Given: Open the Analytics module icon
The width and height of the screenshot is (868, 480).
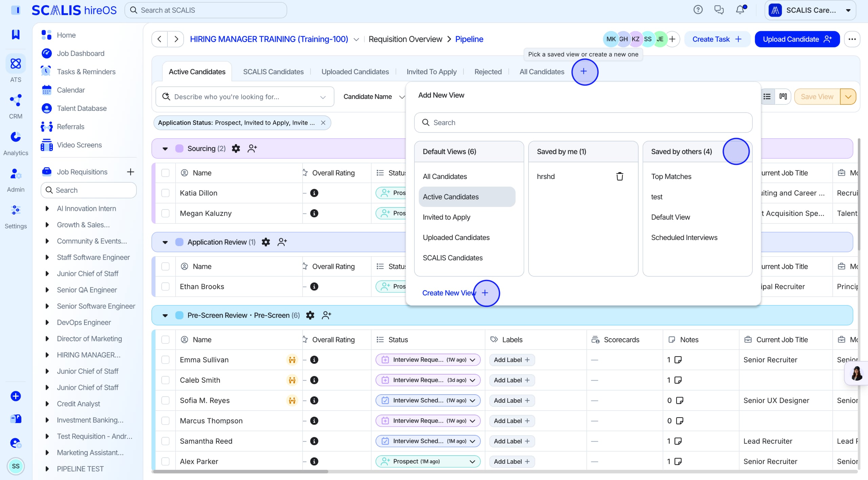Looking at the screenshot, I should (x=16, y=137).
